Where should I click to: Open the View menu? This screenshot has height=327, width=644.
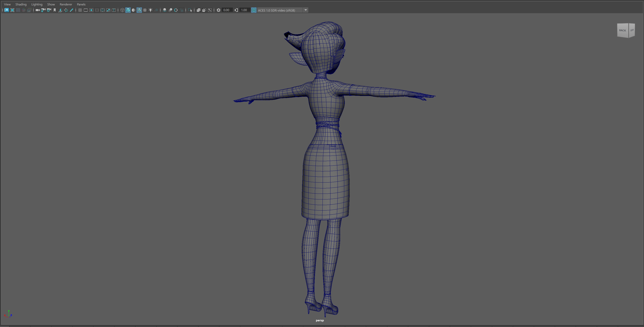click(x=7, y=4)
